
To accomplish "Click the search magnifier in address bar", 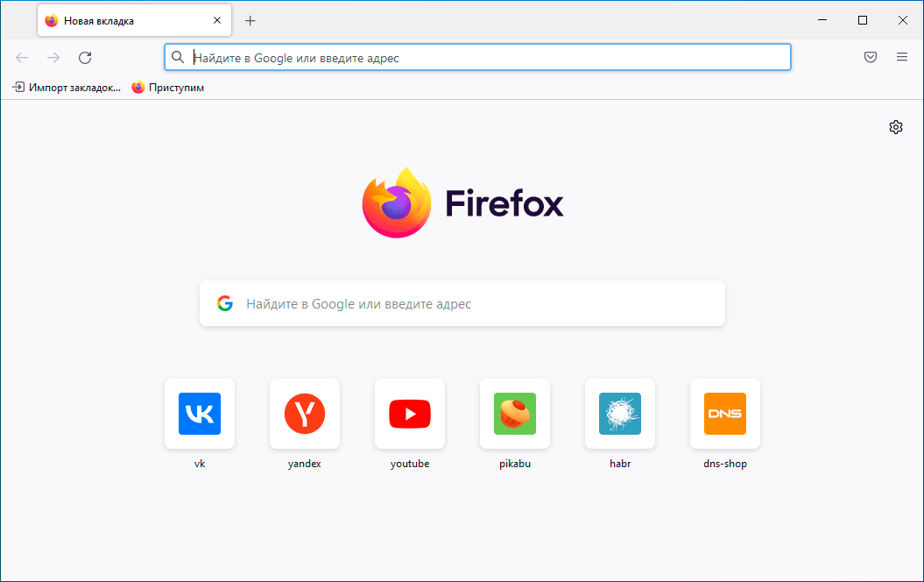I will [178, 57].
